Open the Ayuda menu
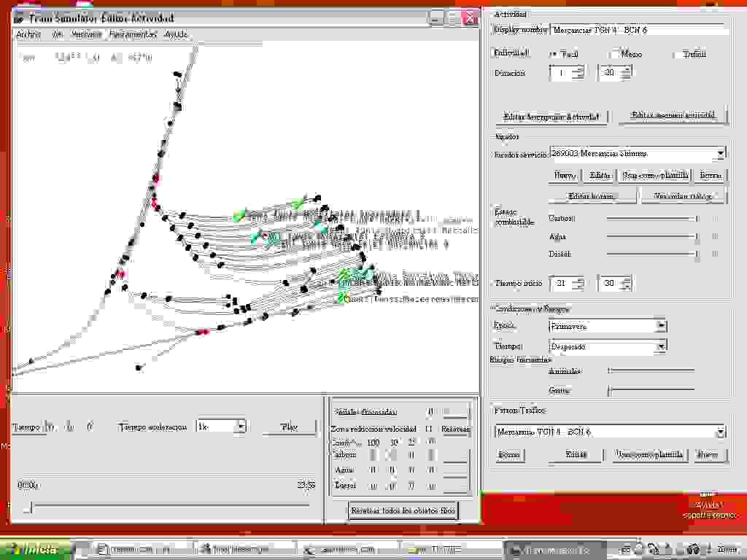The height and width of the screenshot is (560, 747). tap(176, 34)
